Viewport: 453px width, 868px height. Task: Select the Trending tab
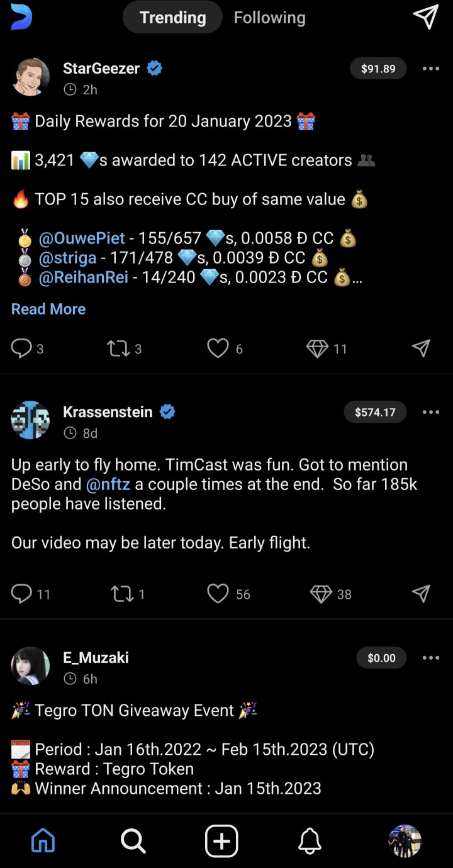coord(172,18)
